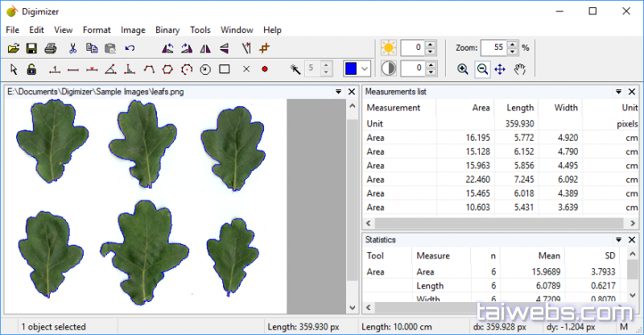Click the Length column header
Viewport: 644px width, 335px height.
click(x=520, y=107)
